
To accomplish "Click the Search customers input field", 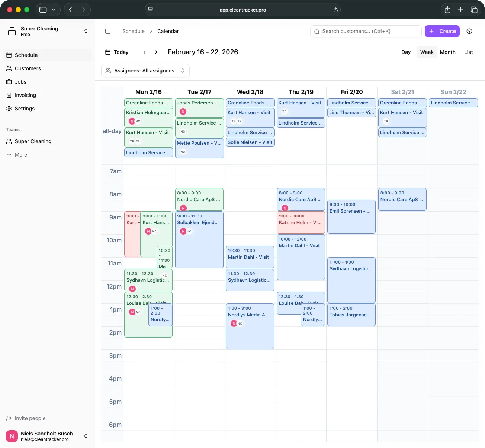I will click(366, 31).
